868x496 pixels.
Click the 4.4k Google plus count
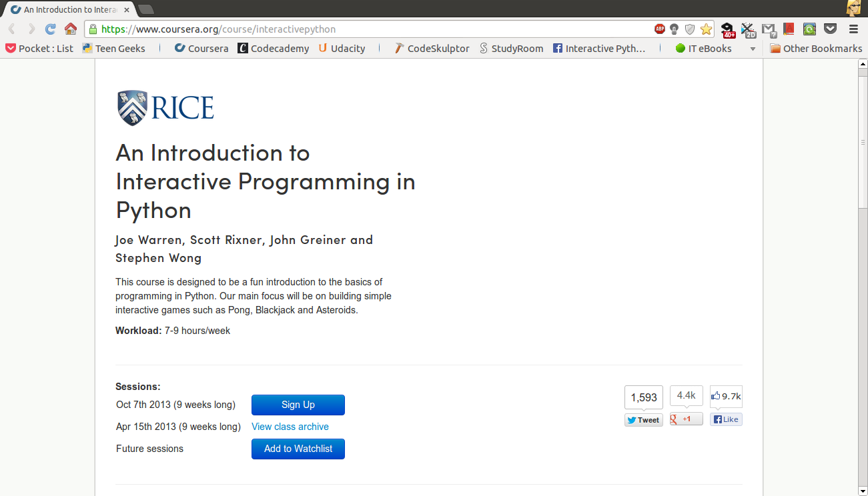(x=687, y=396)
